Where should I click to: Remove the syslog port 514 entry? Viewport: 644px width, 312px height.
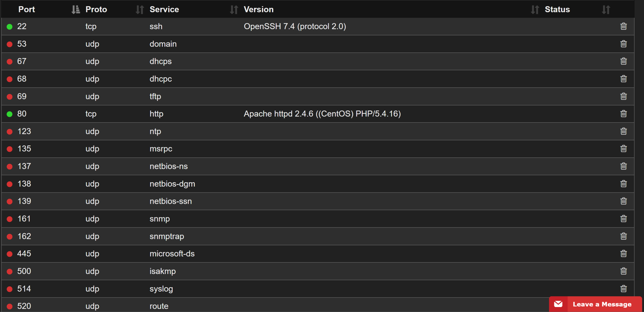tap(624, 289)
